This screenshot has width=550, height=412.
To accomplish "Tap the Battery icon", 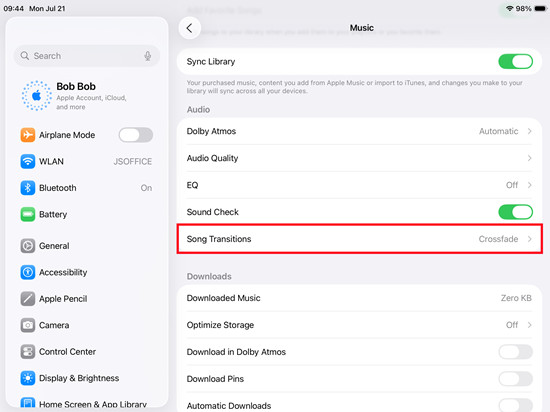I will click(x=28, y=214).
